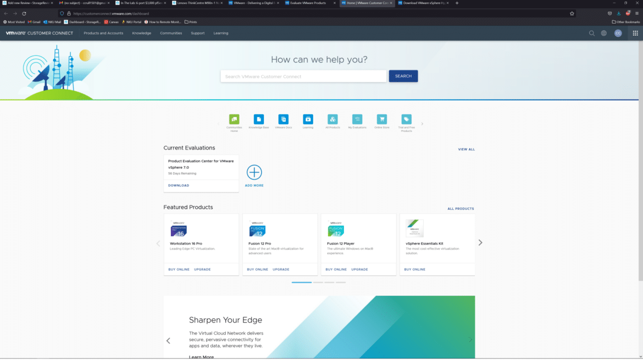Open the Learning shortcut icon tile
The image size is (643, 364).
click(308, 119)
